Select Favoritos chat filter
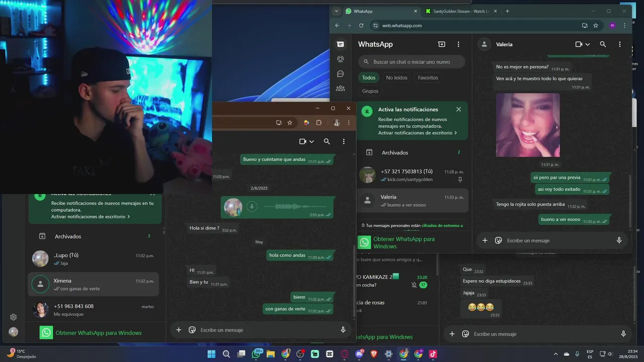Screen dimensions: 644x362 click(x=428, y=77)
